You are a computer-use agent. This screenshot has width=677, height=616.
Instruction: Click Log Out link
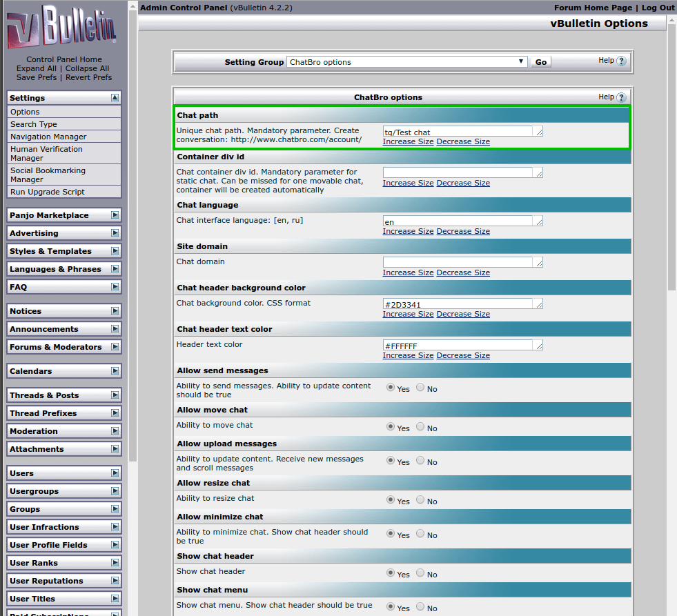click(x=658, y=8)
